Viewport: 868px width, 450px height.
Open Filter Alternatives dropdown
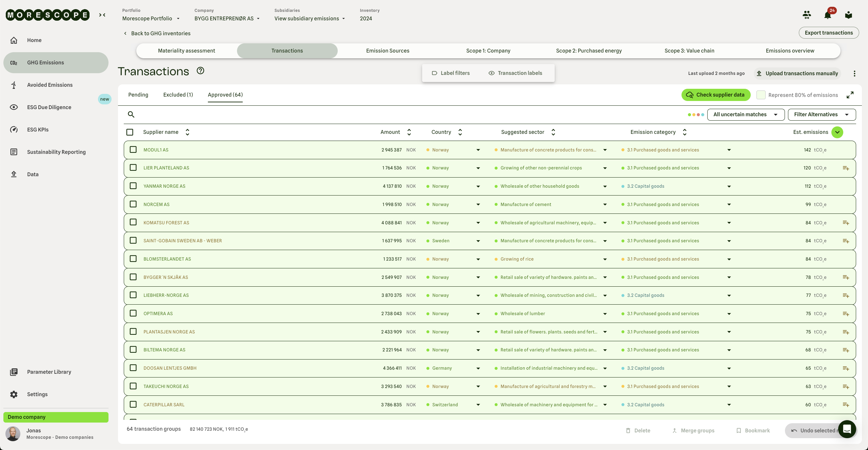tap(822, 115)
